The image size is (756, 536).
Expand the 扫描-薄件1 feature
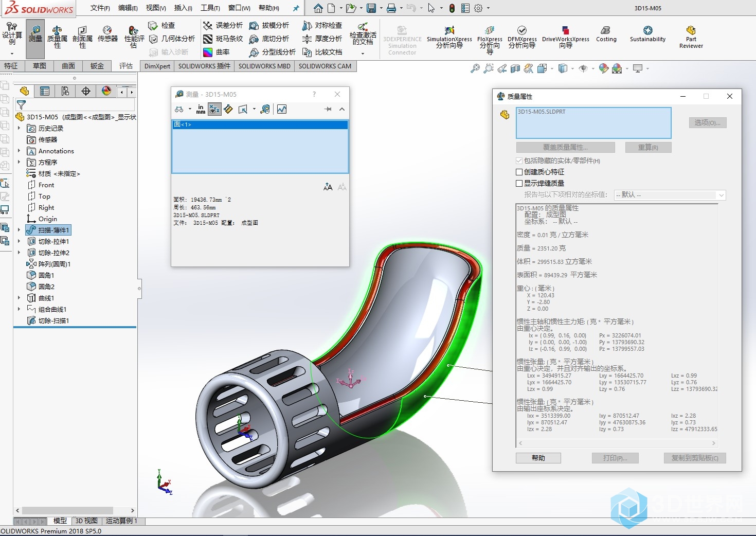19,230
